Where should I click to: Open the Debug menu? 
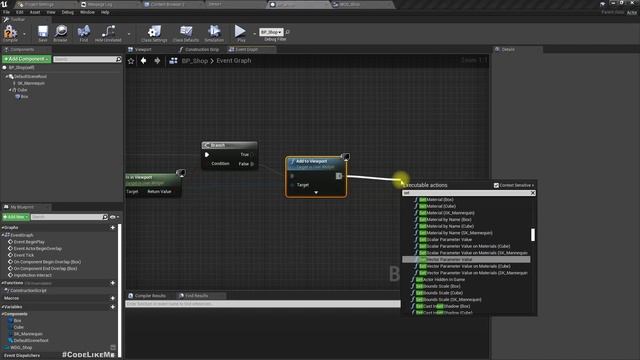(x=67, y=12)
